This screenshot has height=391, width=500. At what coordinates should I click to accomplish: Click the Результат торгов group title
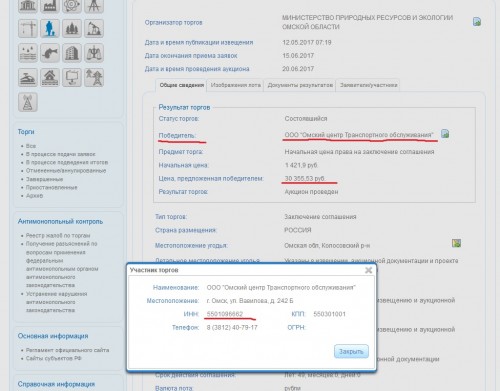pos(184,107)
